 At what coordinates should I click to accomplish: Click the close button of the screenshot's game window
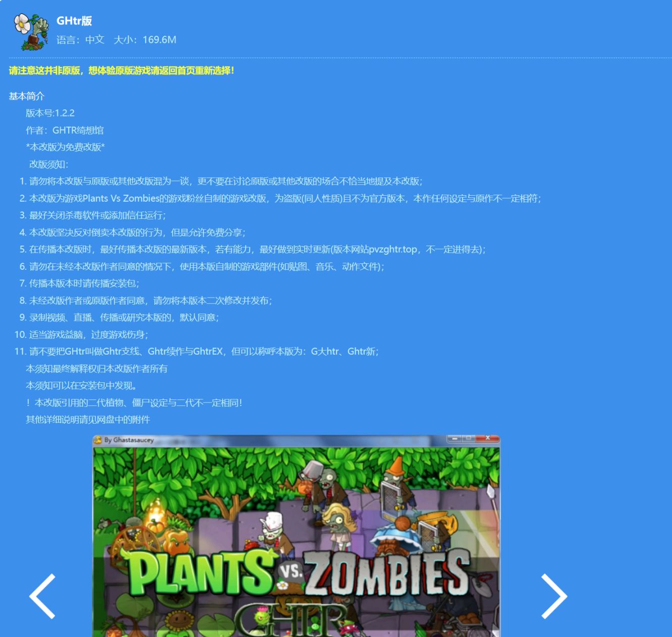(488, 438)
